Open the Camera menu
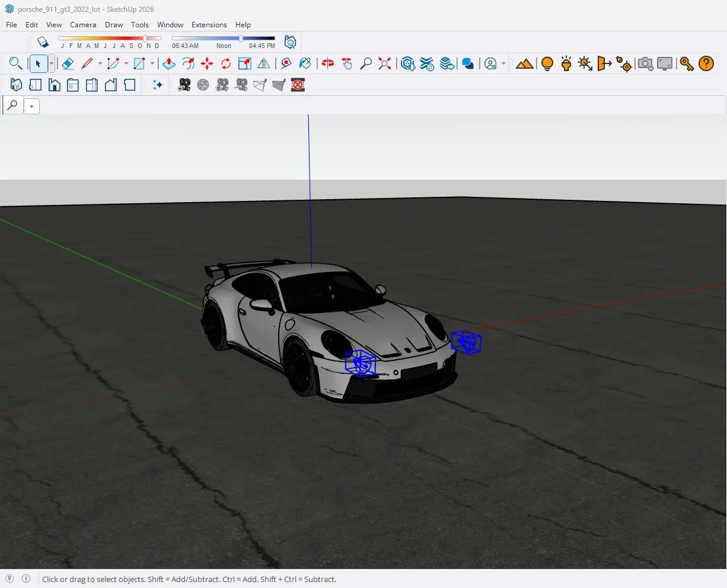727x588 pixels. [x=83, y=25]
